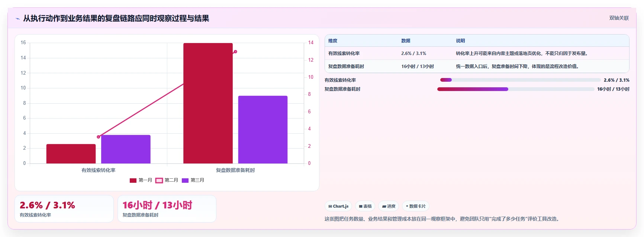Click line point above 有效线索转化率
This screenshot has height=237, width=644.
(x=99, y=137)
